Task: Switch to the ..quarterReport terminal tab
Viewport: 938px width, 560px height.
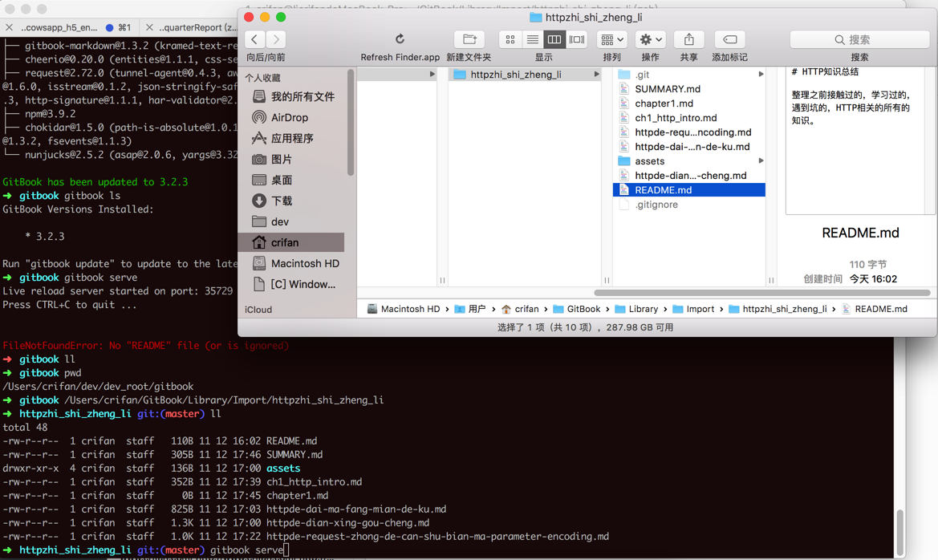Action: [199, 27]
